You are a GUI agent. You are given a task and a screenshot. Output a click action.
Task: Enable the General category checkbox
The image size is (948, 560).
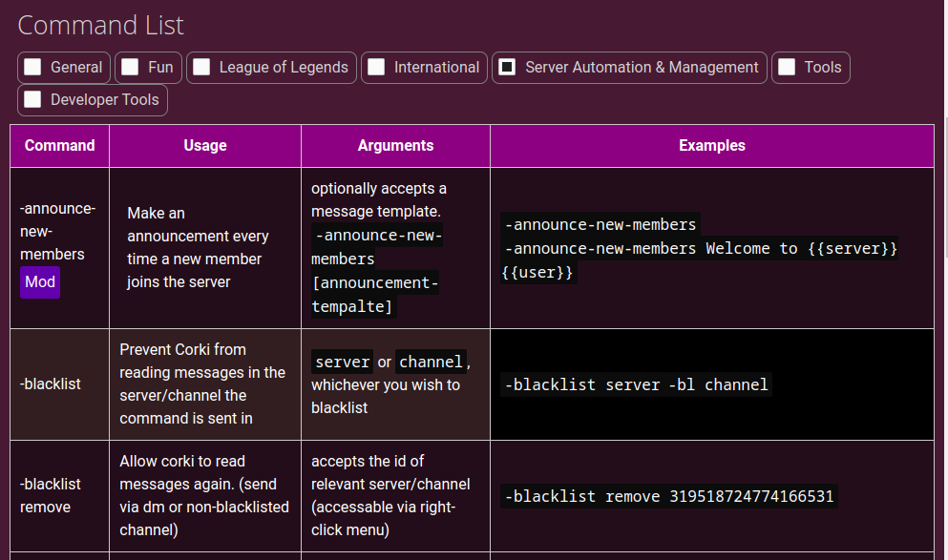click(33, 68)
